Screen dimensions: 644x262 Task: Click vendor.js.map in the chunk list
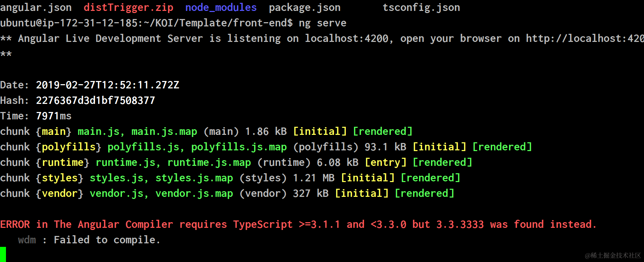click(x=194, y=194)
